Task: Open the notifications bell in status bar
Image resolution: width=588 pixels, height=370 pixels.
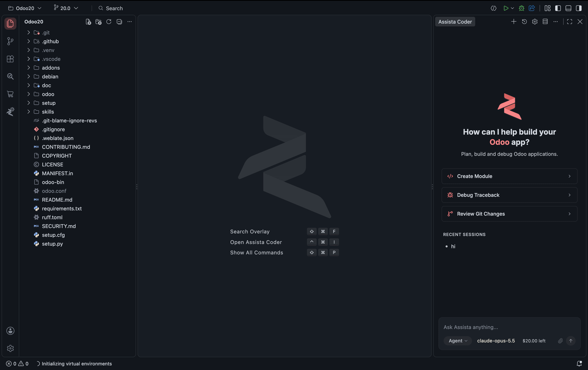Action: tap(579, 363)
